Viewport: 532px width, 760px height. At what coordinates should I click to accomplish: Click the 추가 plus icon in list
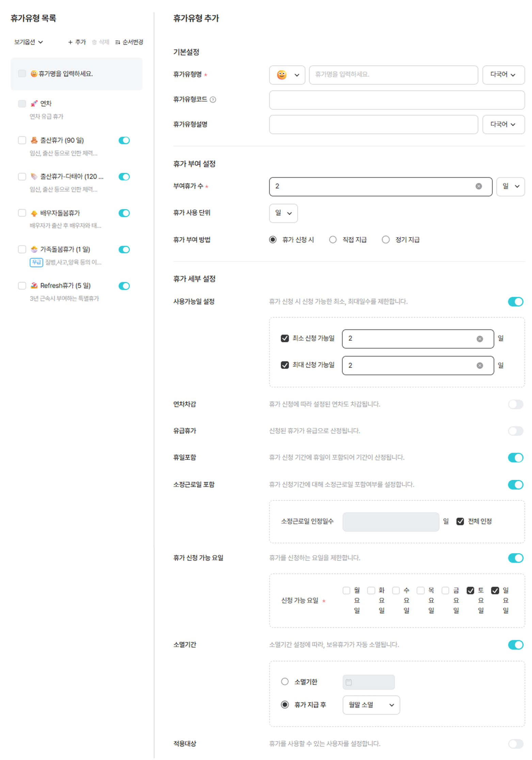[70, 42]
